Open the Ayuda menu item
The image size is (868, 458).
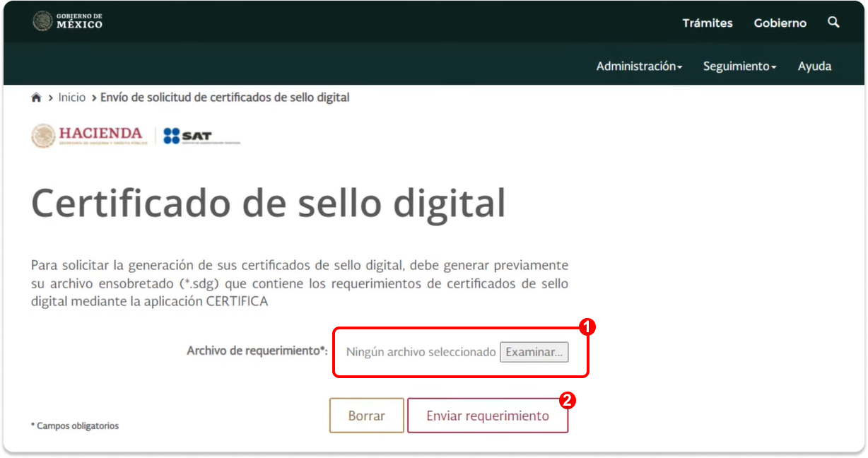point(815,66)
